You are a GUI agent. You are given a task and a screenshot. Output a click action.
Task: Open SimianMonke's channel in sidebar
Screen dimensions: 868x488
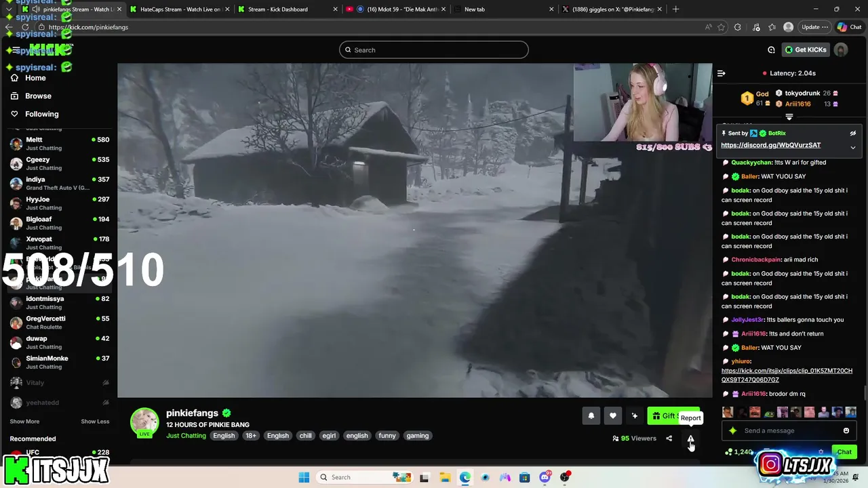point(59,362)
